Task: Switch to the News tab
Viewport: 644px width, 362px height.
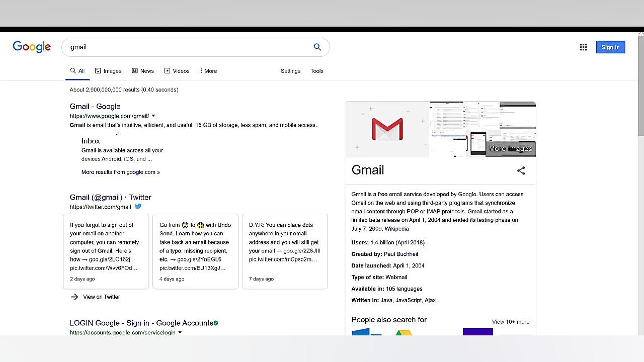Action: pyautogui.click(x=143, y=71)
